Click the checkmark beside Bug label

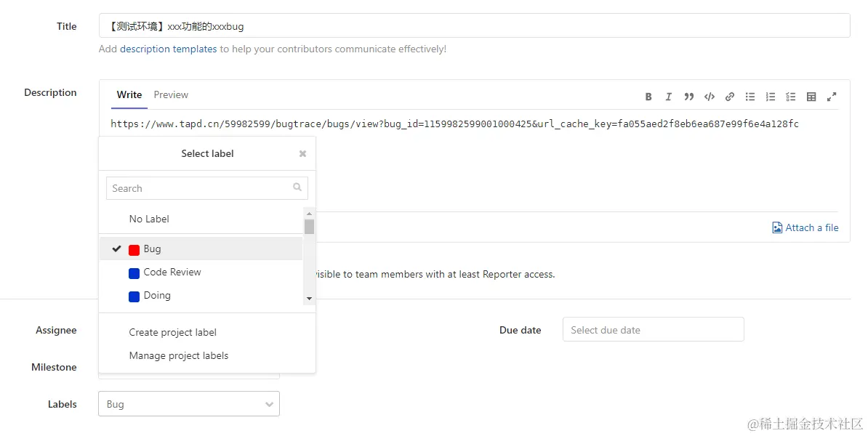pos(117,249)
